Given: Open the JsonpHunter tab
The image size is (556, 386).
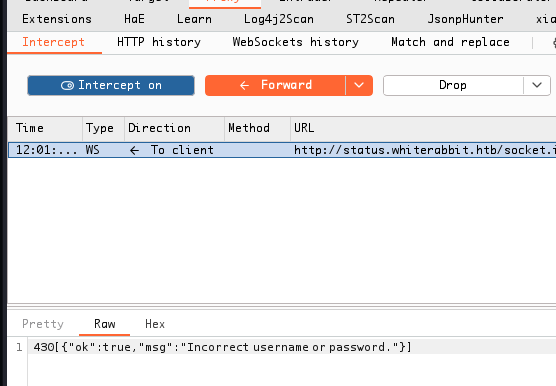Looking at the screenshot, I should [465, 19].
